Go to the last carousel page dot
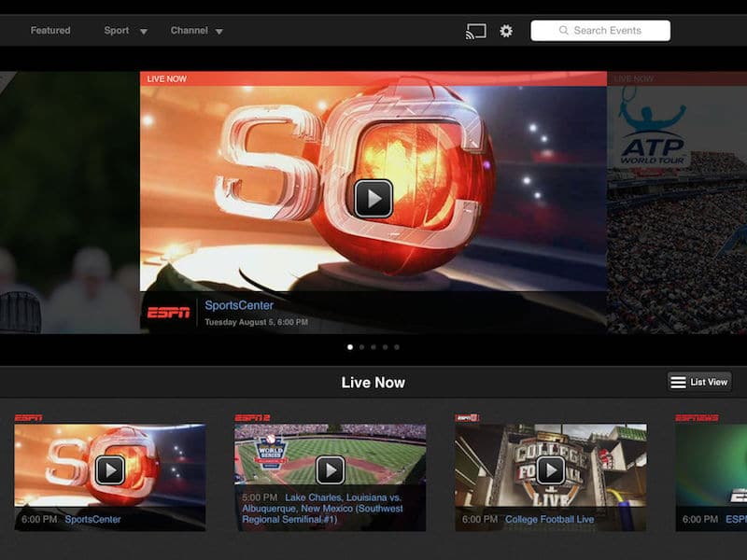 click(397, 347)
